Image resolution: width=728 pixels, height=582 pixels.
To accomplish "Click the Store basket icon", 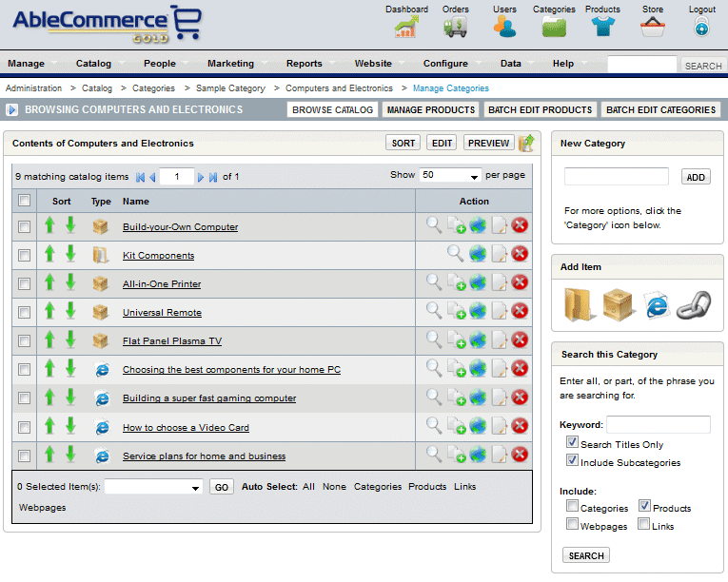I will point(652,27).
